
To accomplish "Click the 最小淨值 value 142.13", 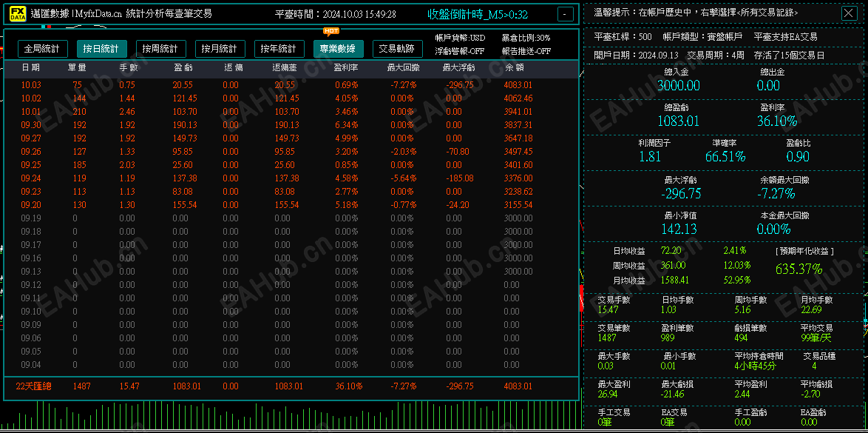I will pyautogui.click(x=679, y=229).
